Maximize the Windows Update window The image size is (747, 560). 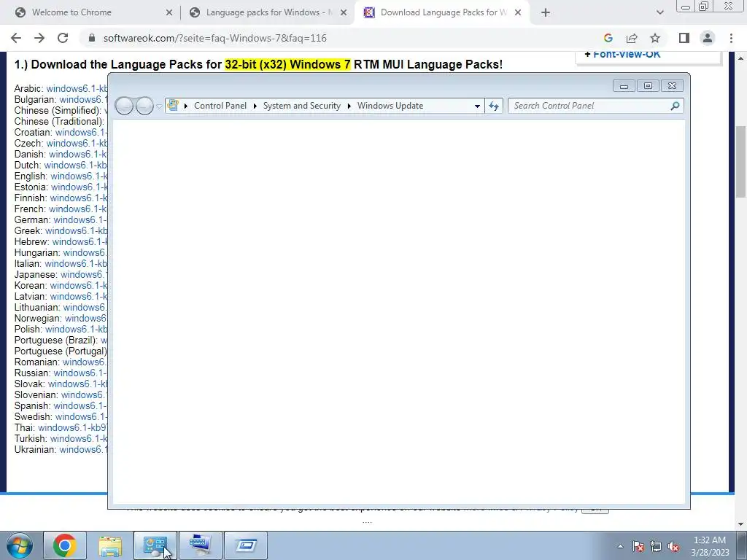click(x=648, y=86)
